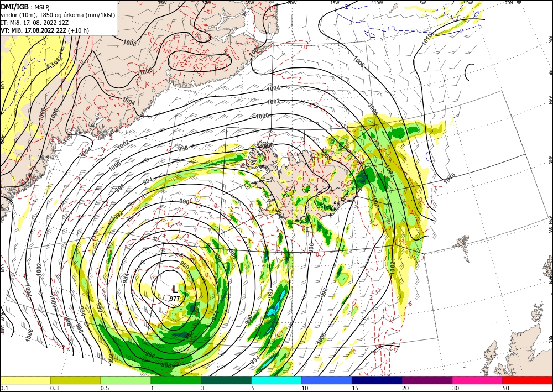Click the '70N' label at top right
This screenshot has height=392, width=553.
coord(509,3)
